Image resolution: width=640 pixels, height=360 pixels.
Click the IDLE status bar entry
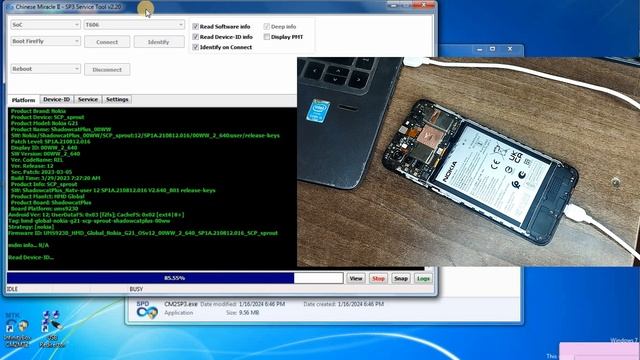12,289
